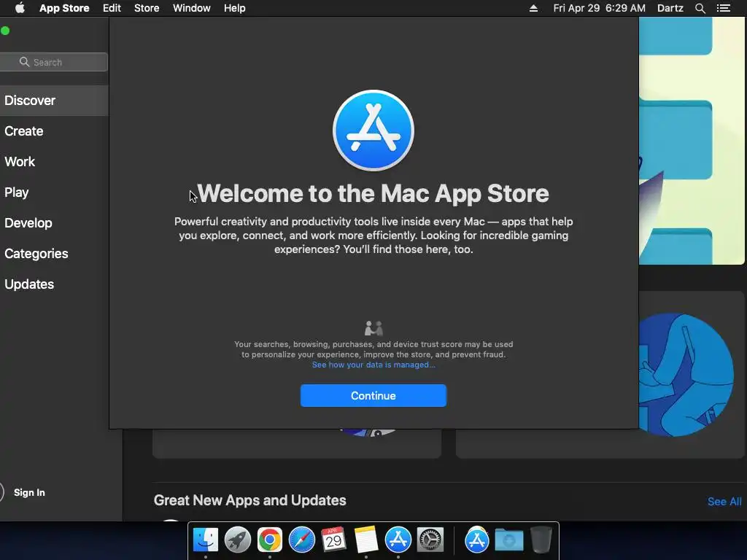The width and height of the screenshot is (747, 560).
Task: Open the App Store menu in menu bar
Action: click(64, 8)
